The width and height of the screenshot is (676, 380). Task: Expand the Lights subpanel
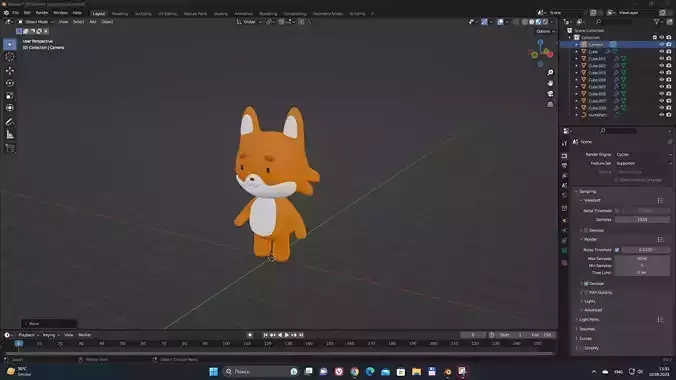tap(589, 301)
